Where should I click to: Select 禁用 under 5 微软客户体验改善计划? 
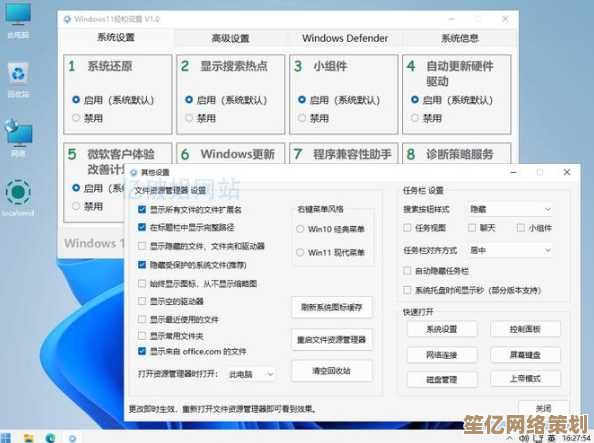point(76,206)
